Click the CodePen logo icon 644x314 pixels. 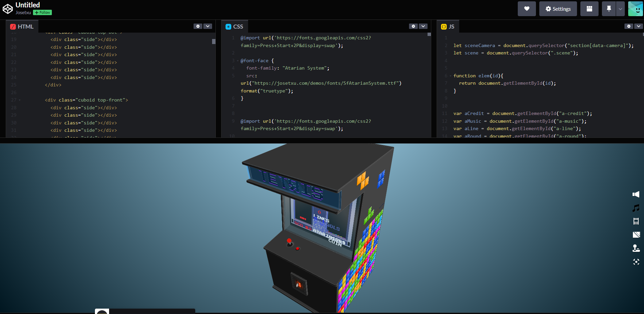(8, 9)
